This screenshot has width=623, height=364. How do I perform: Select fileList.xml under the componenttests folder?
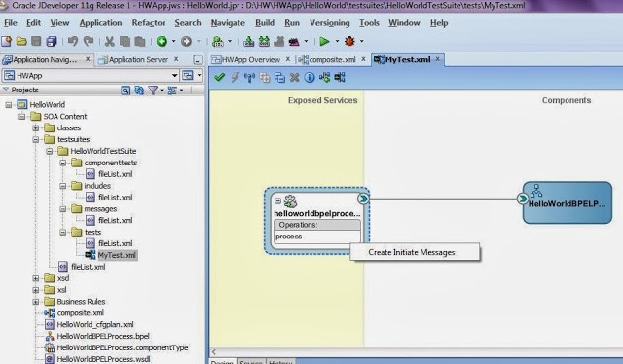click(x=115, y=174)
